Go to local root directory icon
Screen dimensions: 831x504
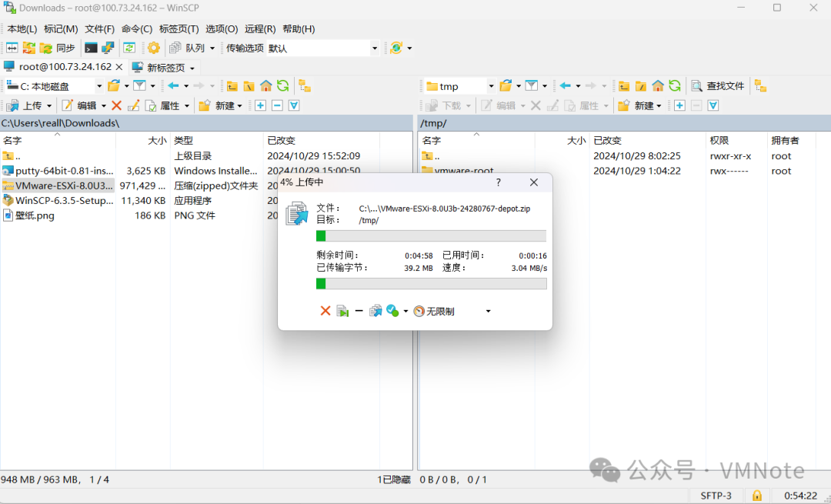tap(249, 86)
